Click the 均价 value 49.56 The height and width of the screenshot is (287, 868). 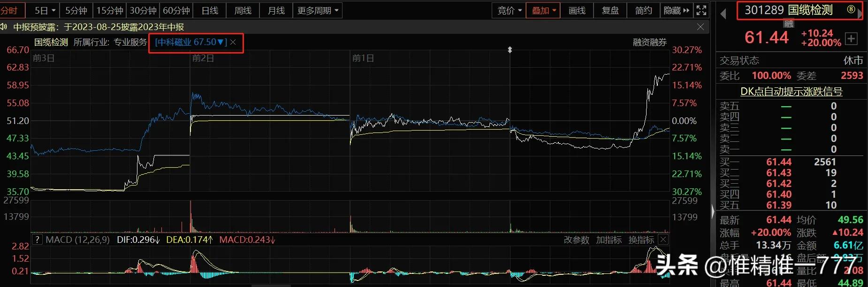tap(850, 220)
